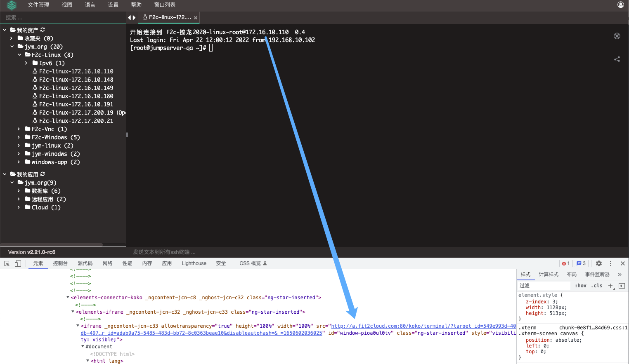Open DevTools settings gear icon
Screen dimensions: 629x364
click(x=599, y=263)
